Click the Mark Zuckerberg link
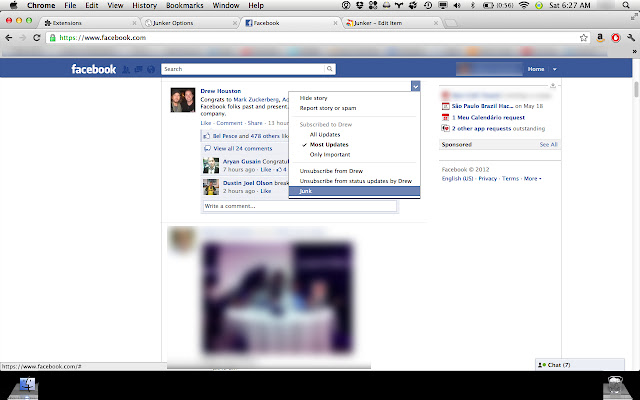The height and width of the screenshot is (400, 640). [256, 99]
